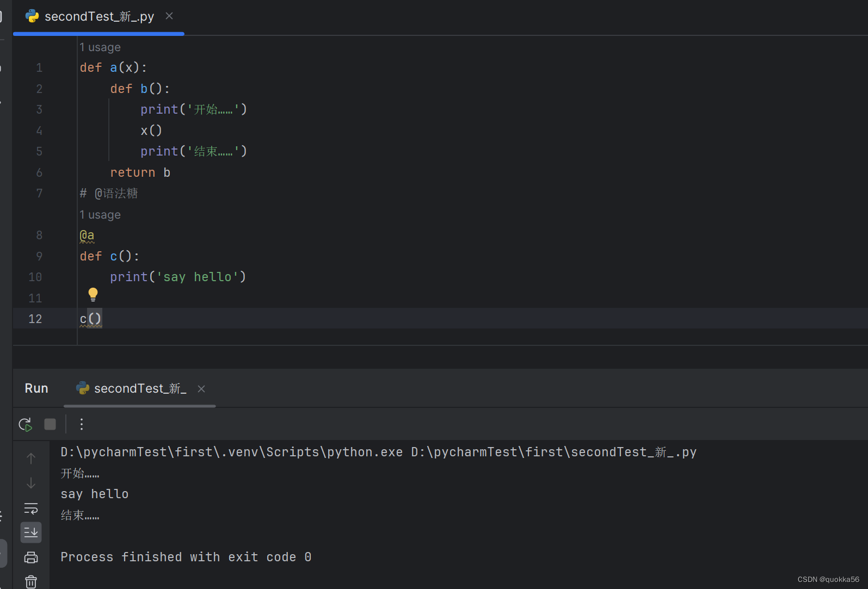Click line number 12 in the gutter

tap(35, 319)
